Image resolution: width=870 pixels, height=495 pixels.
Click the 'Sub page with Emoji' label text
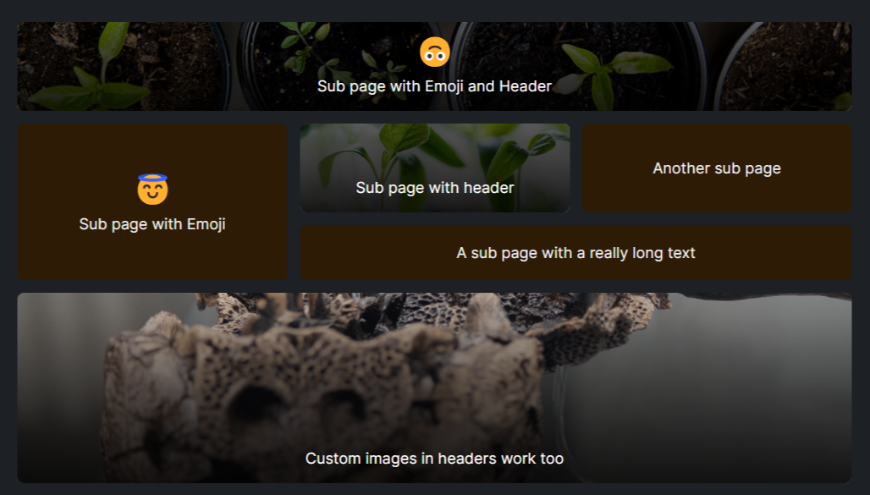pos(153,224)
